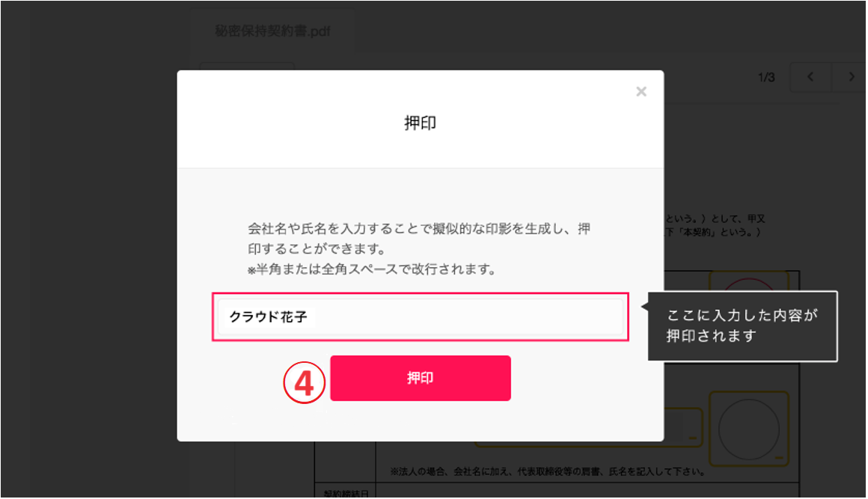Click the circled number 4 step marker

point(304,383)
